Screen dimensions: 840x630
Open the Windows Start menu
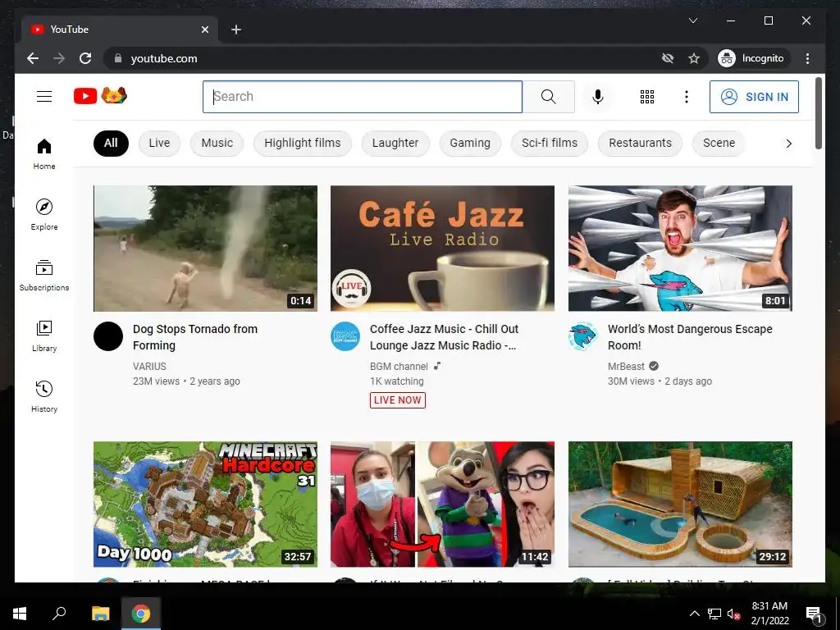point(20,614)
